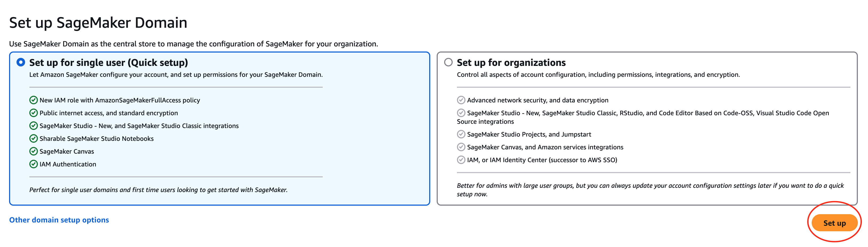Click the orange Set up button
The width and height of the screenshot is (868, 247).
click(x=834, y=223)
